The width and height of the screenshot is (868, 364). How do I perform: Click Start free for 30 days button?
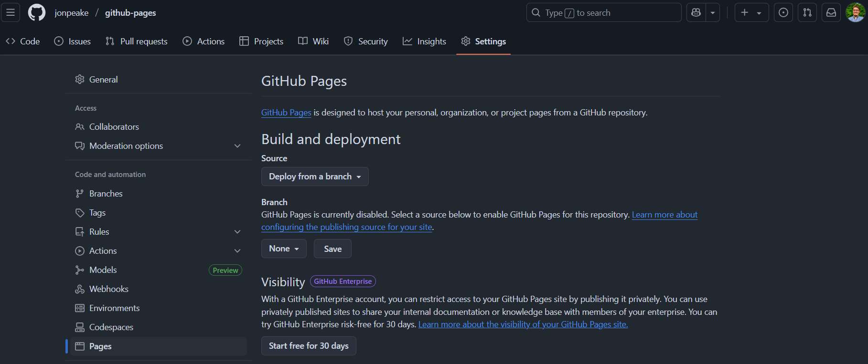click(x=309, y=346)
